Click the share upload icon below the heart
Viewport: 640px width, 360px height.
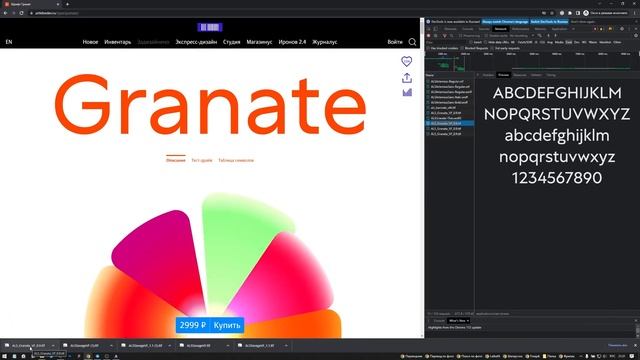(x=407, y=78)
